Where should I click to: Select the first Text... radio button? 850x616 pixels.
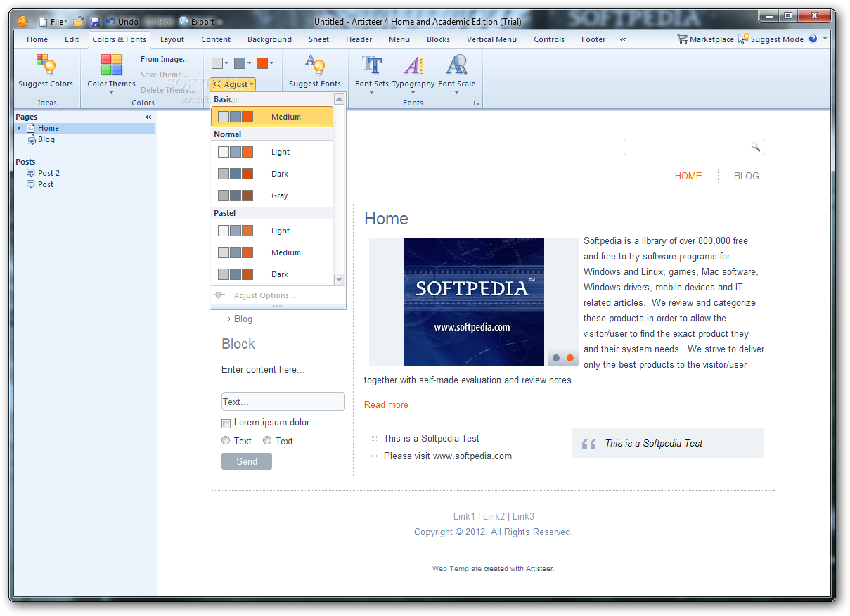pos(226,441)
